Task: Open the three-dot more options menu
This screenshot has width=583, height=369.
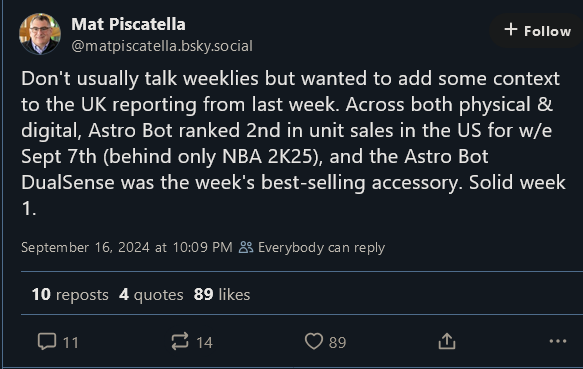Action: (558, 341)
